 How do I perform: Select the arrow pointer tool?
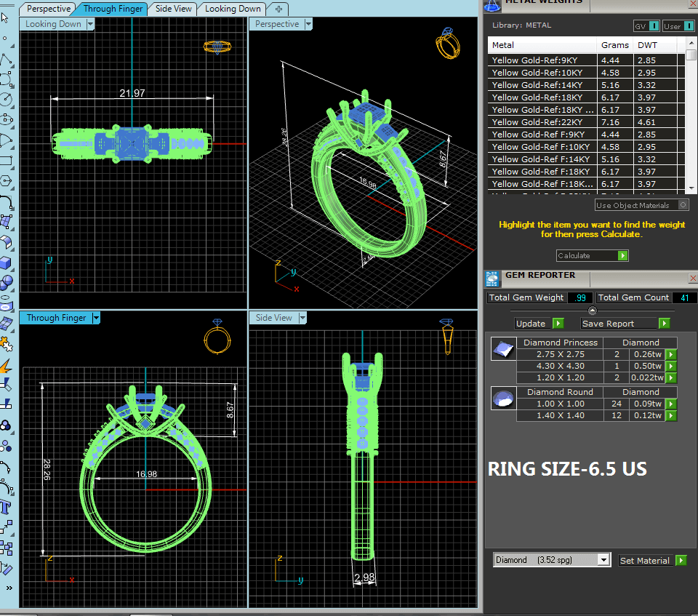pyautogui.click(x=6, y=17)
